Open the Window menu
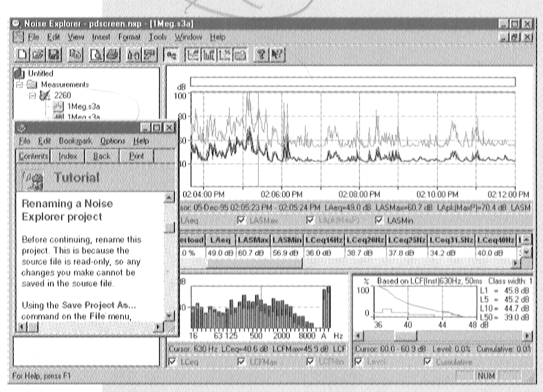The image size is (543, 392). point(188,37)
